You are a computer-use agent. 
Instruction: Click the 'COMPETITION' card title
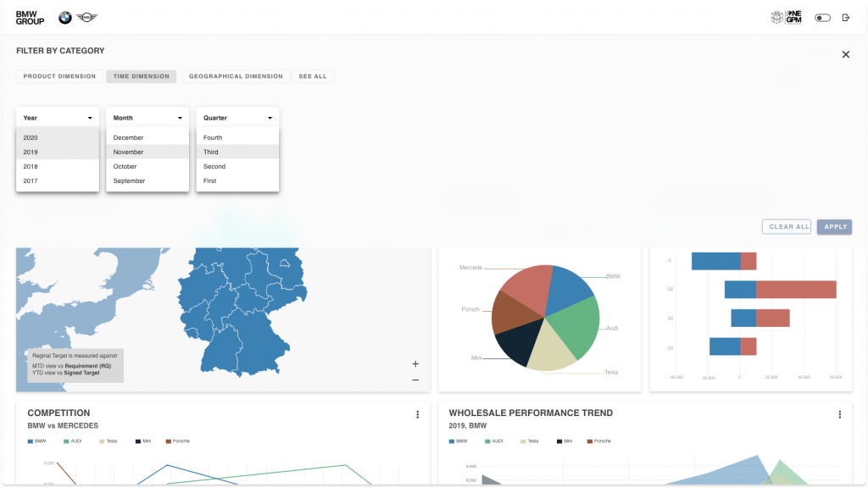(x=58, y=413)
